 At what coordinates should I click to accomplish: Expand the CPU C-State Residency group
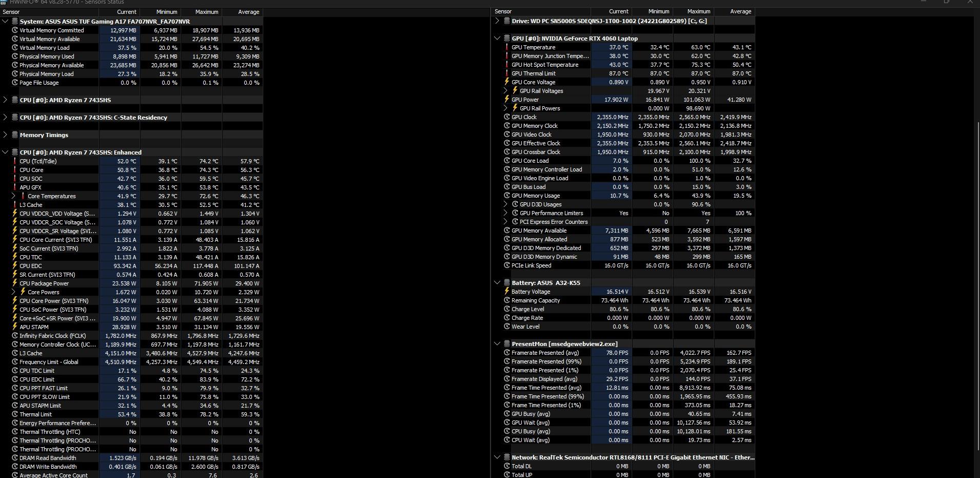point(5,118)
